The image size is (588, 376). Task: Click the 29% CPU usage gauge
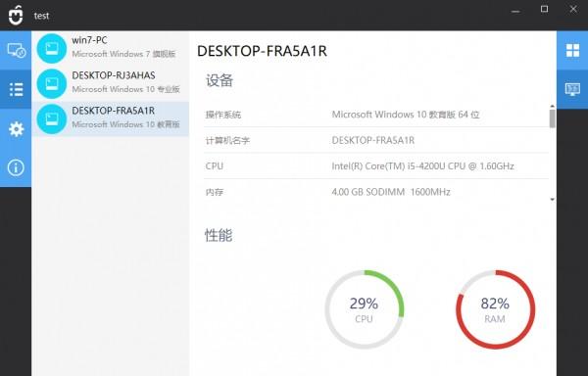(364, 309)
